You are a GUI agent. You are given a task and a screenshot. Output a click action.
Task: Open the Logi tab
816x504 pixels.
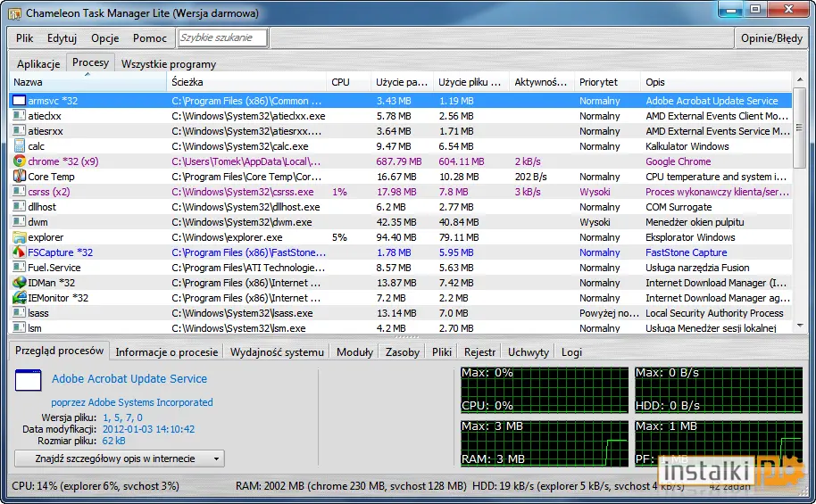tap(571, 352)
